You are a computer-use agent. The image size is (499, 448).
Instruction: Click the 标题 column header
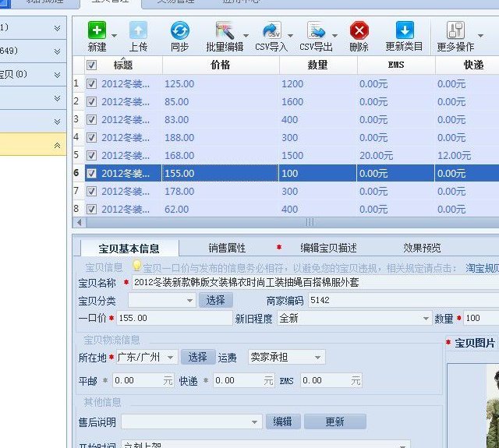click(x=123, y=65)
